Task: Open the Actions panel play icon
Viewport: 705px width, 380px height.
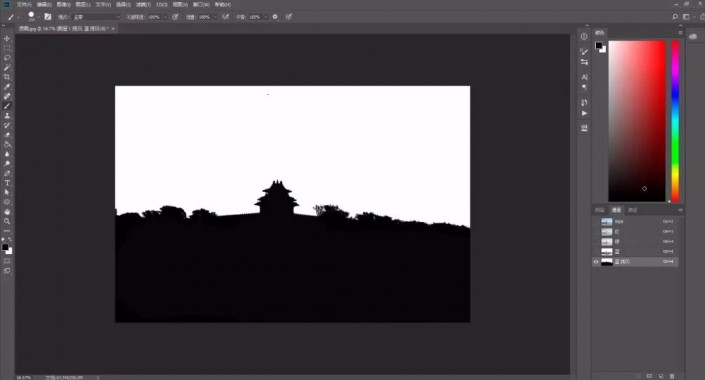Action: pos(584,113)
